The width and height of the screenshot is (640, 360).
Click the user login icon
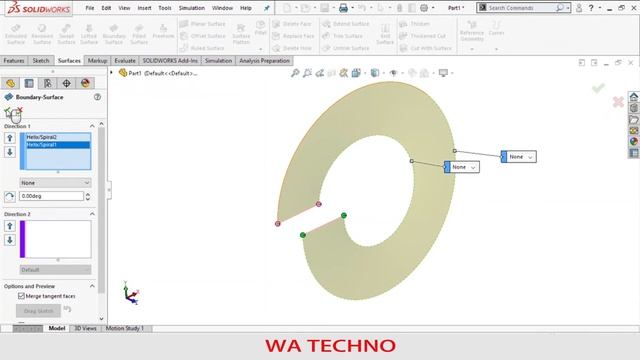(579, 8)
